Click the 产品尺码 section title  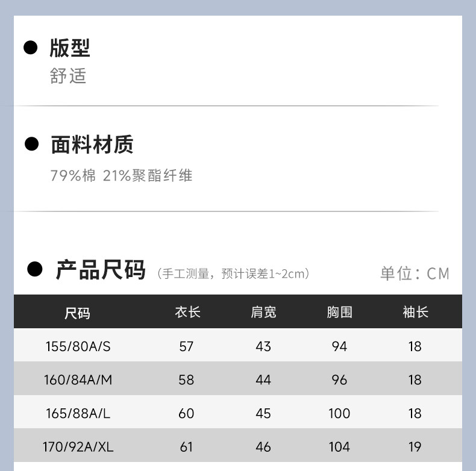[101, 270]
